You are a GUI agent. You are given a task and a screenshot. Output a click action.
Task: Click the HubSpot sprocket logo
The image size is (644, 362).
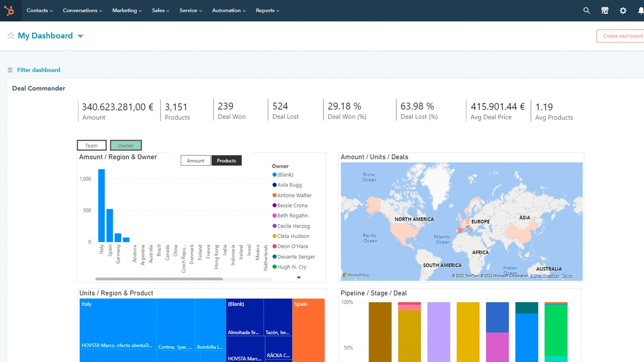click(x=9, y=10)
